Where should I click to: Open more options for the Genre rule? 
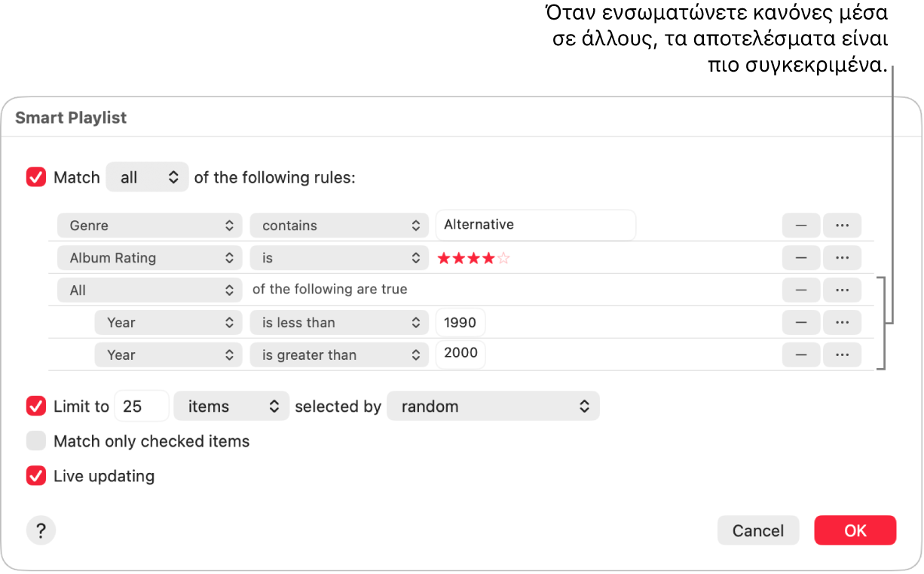[842, 226]
